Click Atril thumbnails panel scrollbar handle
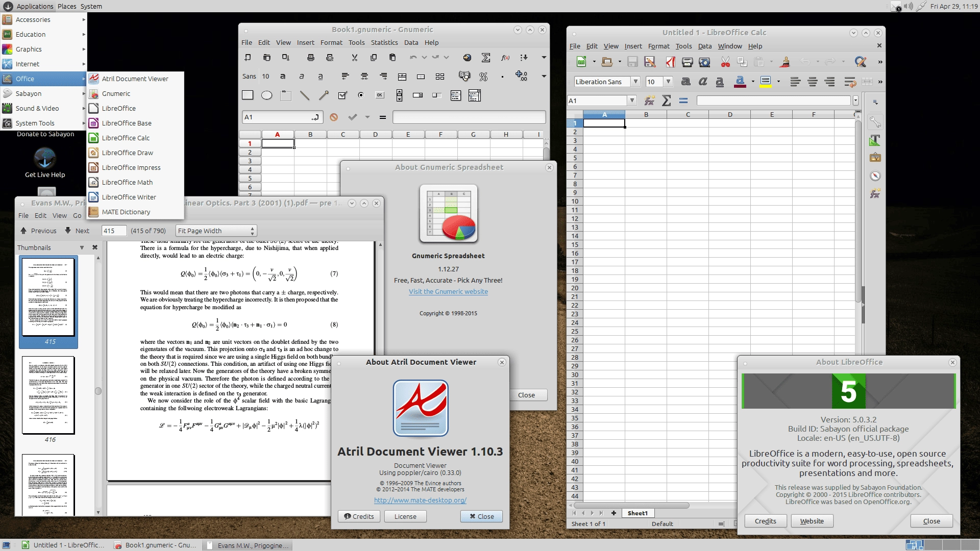This screenshot has width=980, height=551. [98, 391]
